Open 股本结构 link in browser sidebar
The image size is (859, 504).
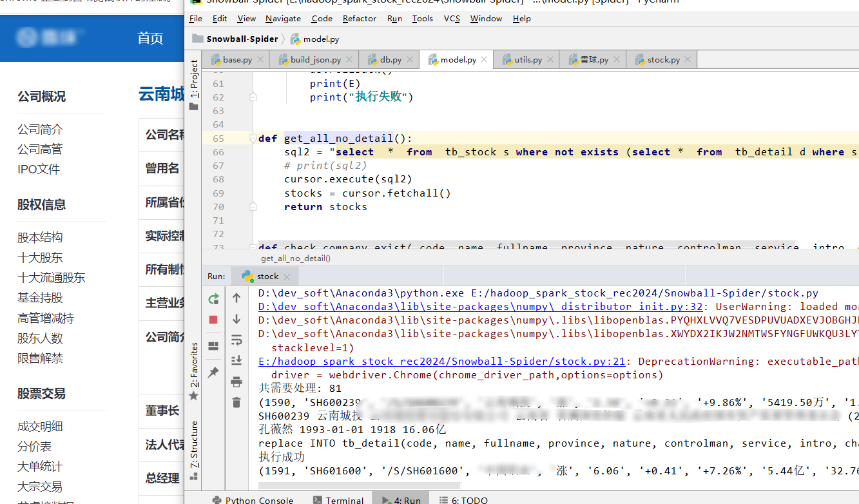[40, 237]
